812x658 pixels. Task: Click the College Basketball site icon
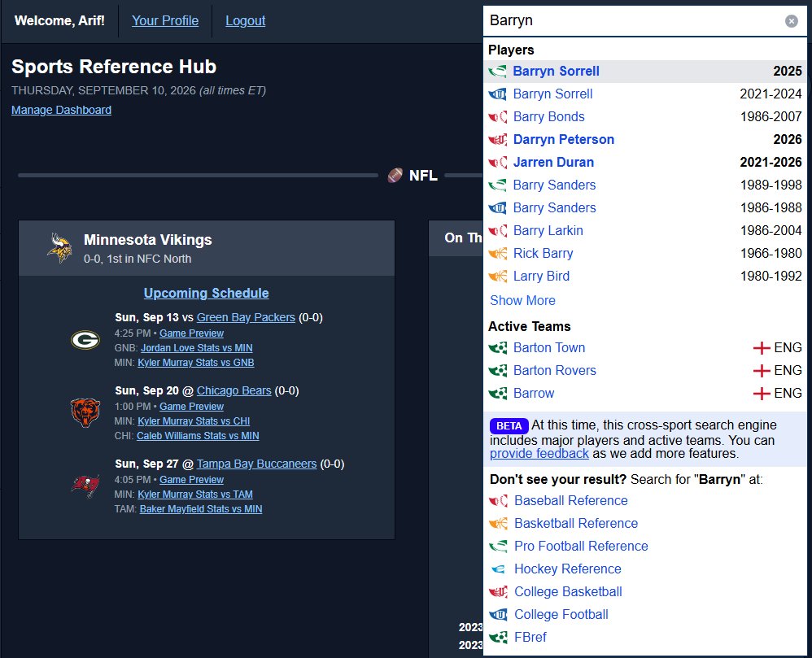[x=498, y=592]
